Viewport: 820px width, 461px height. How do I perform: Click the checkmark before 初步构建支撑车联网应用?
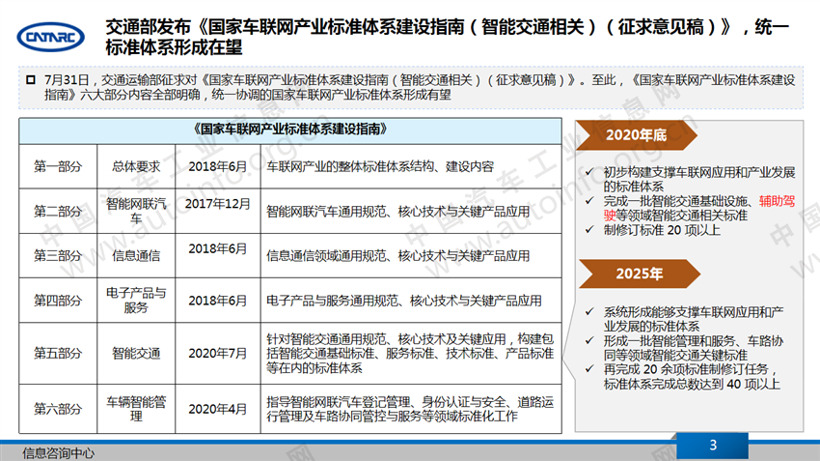(590, 171)
